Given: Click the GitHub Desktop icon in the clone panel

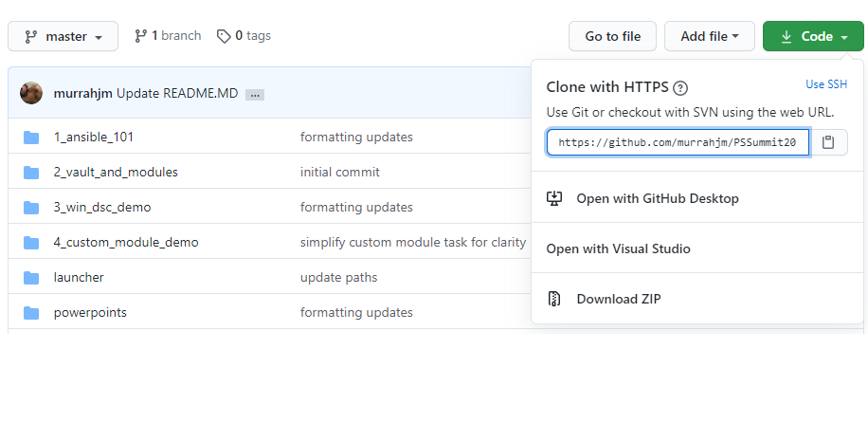Looking at the screenshot, I should pyautogui.click(x=554, y=198).
